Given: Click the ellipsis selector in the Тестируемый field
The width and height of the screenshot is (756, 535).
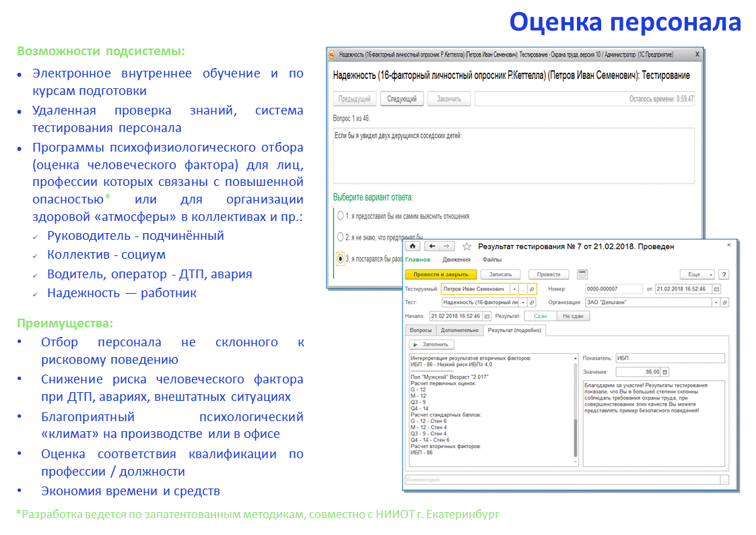Looking at the screenshot, I should coord(523,289).
